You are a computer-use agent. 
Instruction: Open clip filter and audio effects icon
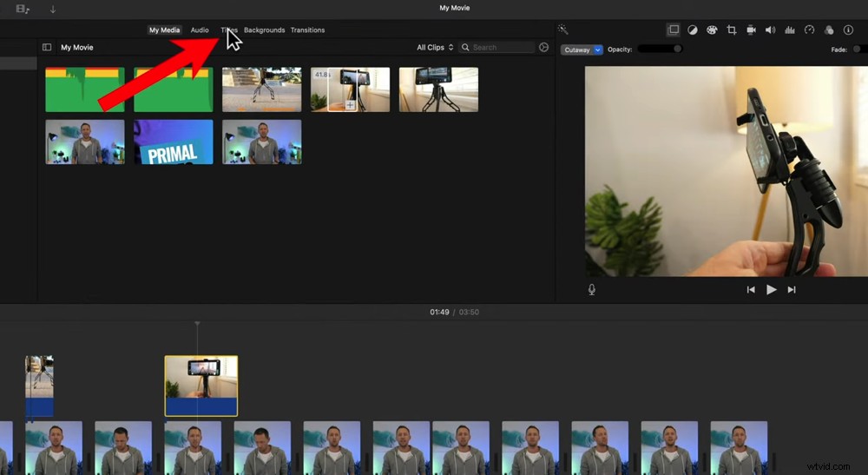[829, 30]
